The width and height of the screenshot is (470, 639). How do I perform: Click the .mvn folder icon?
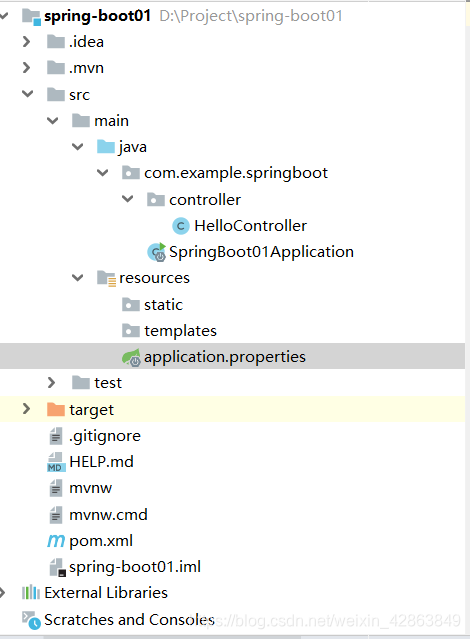pyautogui.click(x=56, y=68)
